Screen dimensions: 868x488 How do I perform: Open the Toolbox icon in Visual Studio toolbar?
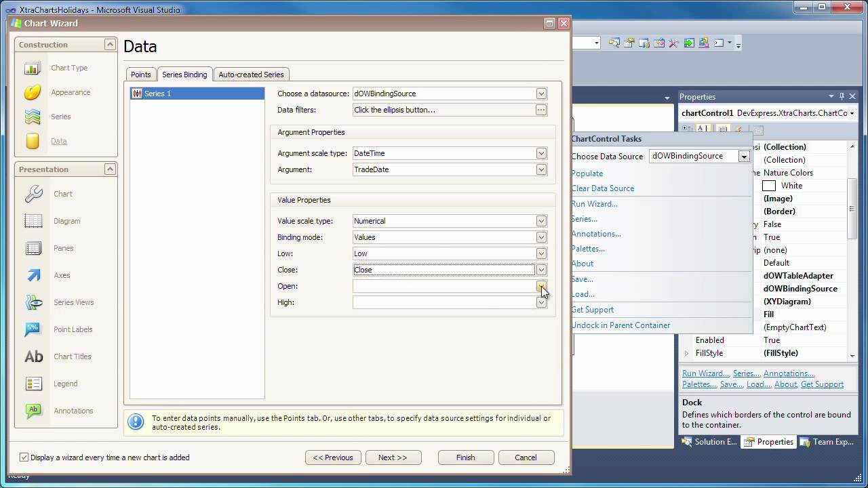coord(674,43)
